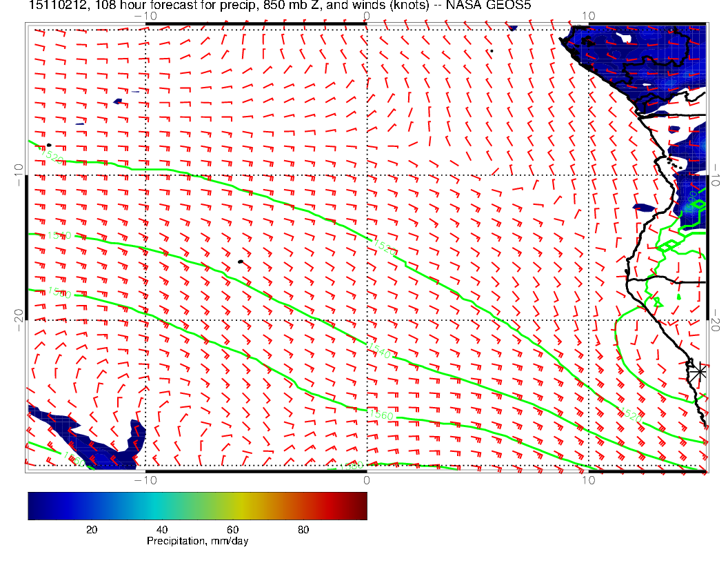Click the 80 tick label on colorbar
The width and height of the screenshot is (728, 563).
click(x=303, y=529)
